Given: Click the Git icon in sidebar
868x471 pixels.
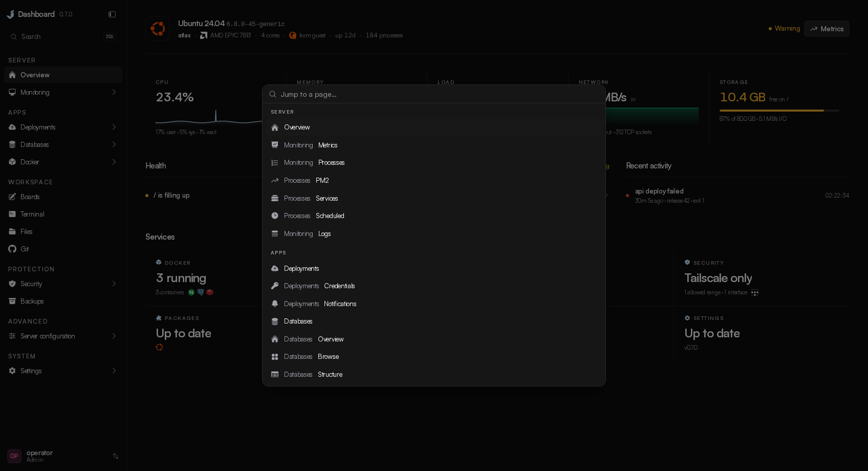Looking at the screenshot, I should (12, 249).
